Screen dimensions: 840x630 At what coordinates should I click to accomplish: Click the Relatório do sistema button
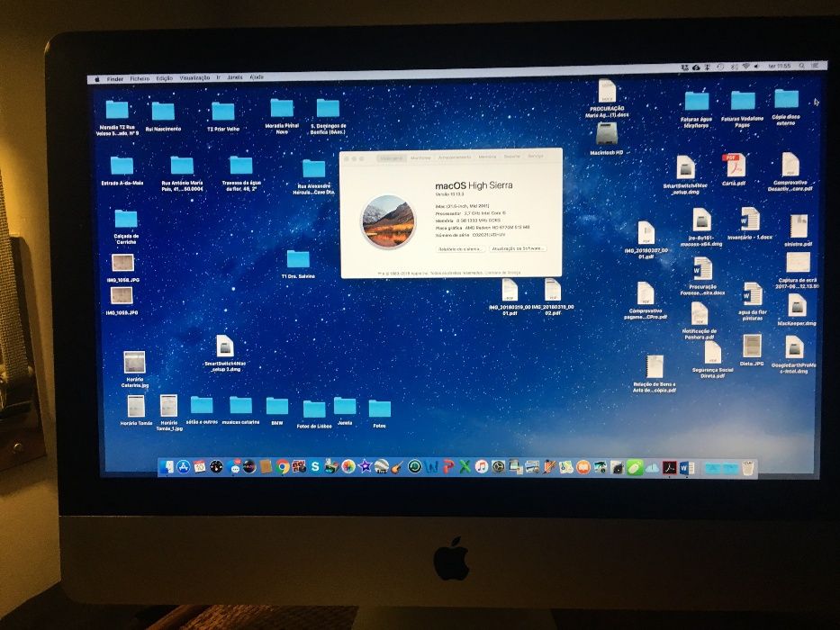click(461, 249)
